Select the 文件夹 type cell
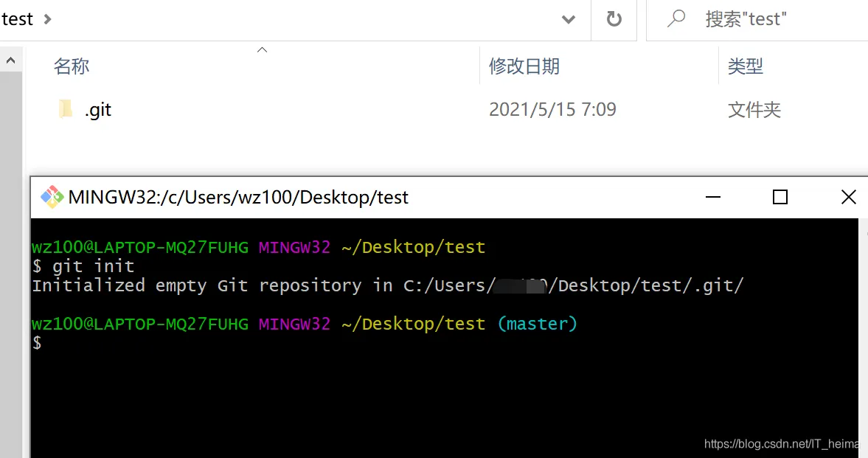The width and height of the screenshot is (868, 458). coord(754,110)
